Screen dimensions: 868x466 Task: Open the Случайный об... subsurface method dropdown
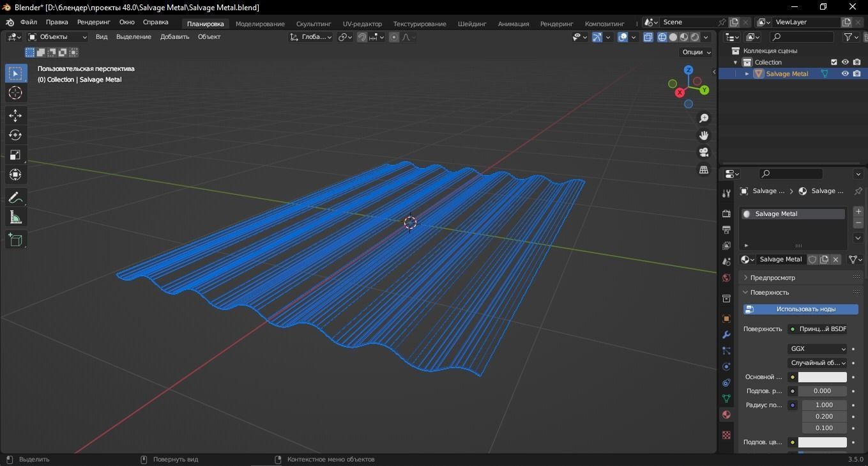(x=818, y=363)
